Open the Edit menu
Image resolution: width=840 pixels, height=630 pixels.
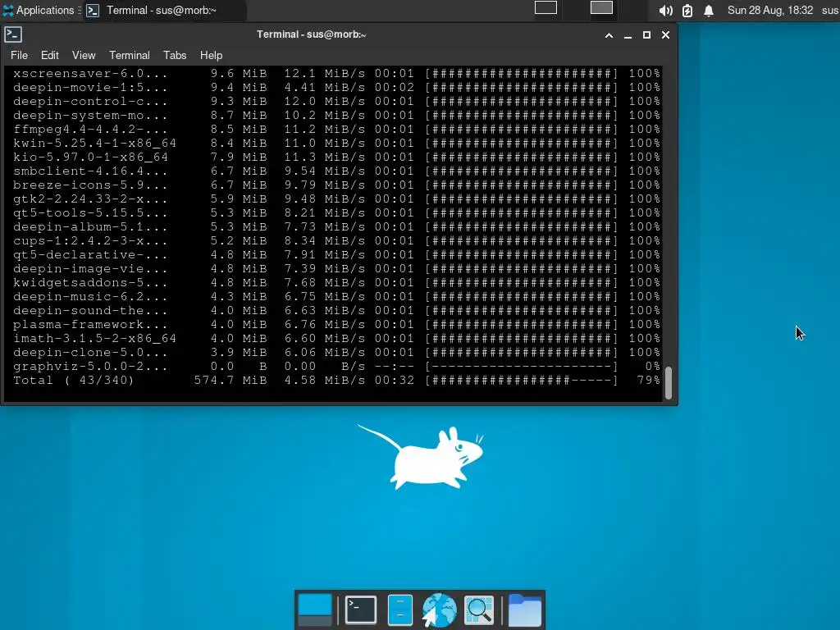point(50,55)
